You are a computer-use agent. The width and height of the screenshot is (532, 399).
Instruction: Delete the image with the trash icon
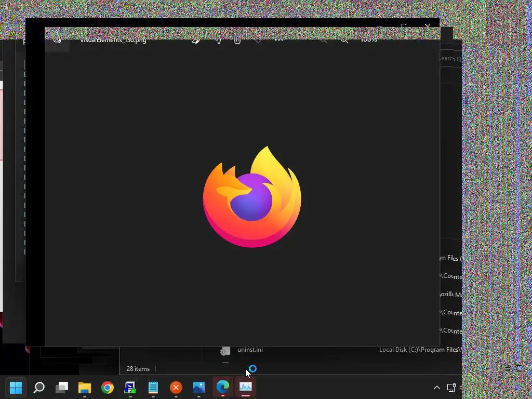point(237,41)
